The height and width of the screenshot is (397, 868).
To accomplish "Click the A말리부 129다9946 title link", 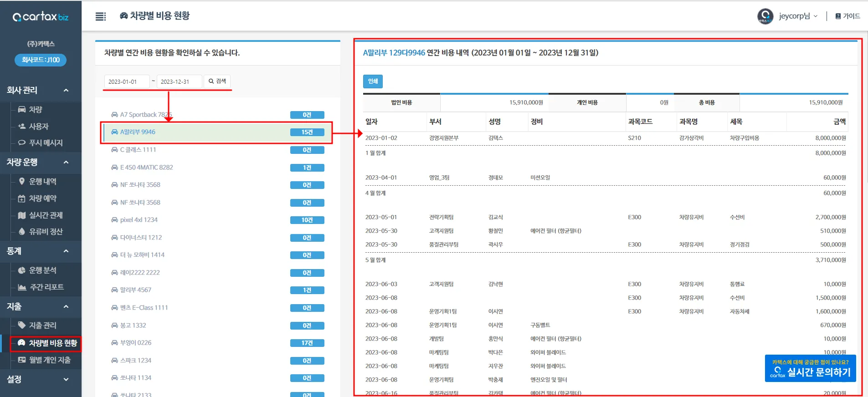I will pos(394,53).
